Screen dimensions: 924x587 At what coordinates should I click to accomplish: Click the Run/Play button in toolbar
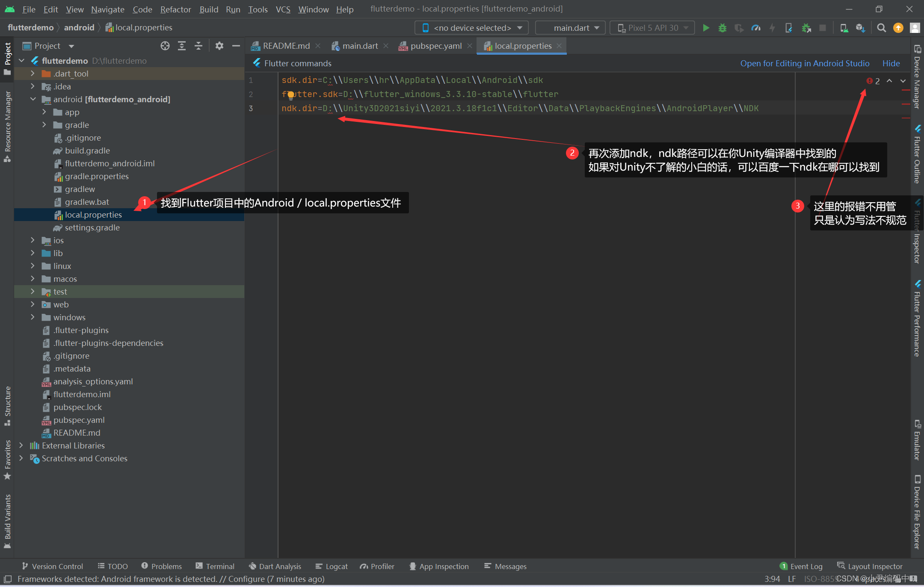[706, 28]
